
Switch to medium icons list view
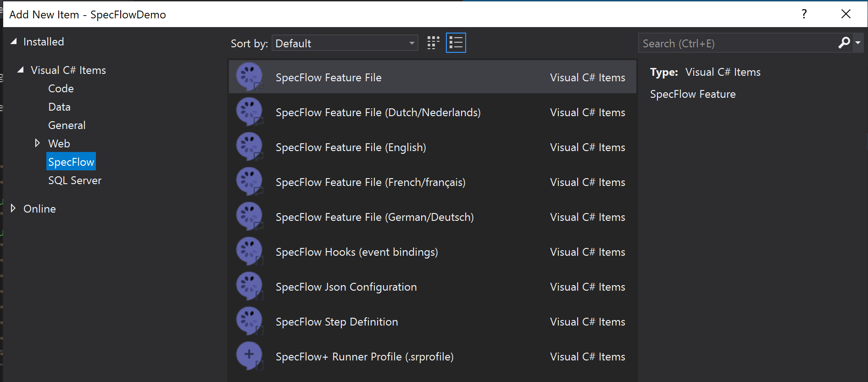456,43
